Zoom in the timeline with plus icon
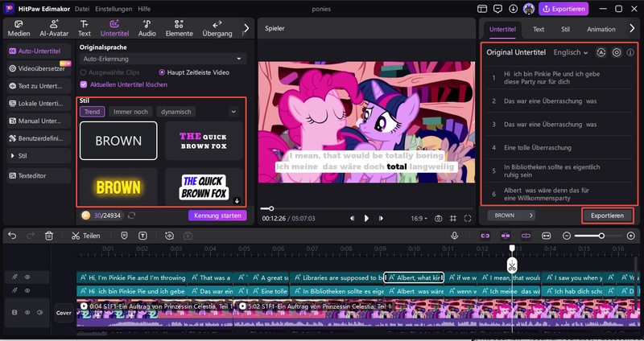 [631, 236]
